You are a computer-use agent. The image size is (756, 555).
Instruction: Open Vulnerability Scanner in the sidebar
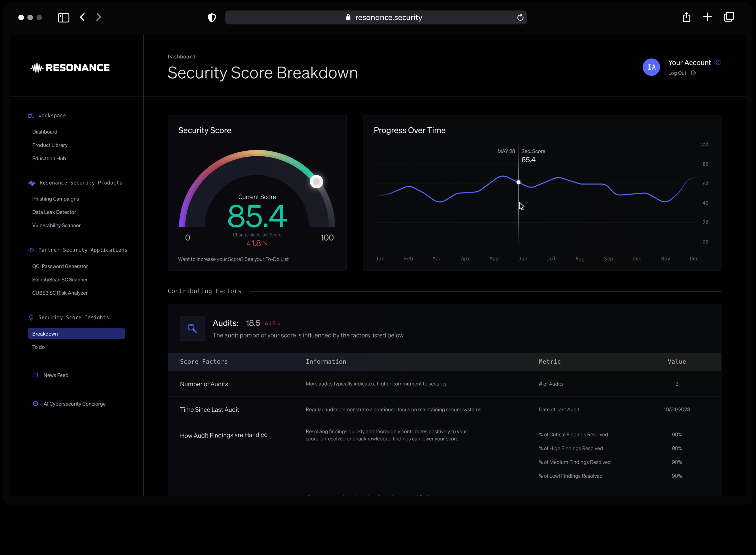(x=56, y=225)
